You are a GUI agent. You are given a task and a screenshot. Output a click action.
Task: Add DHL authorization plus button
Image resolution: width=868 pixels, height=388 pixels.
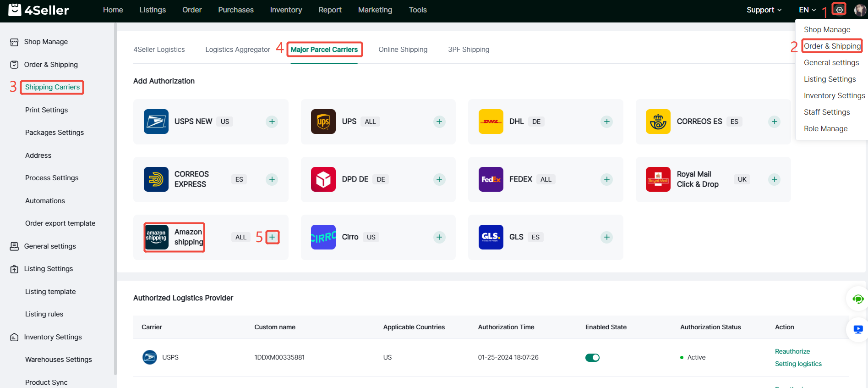point(607,122)
